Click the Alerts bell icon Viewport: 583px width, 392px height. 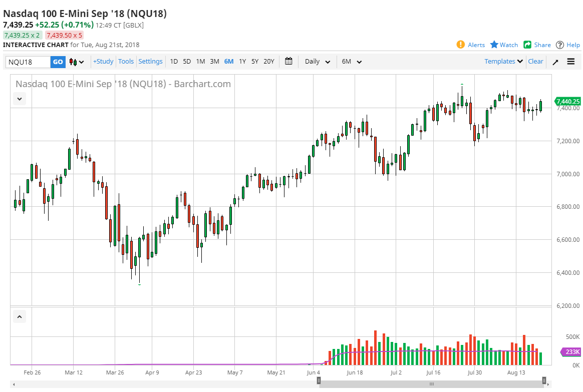click(x=461, y=45)
